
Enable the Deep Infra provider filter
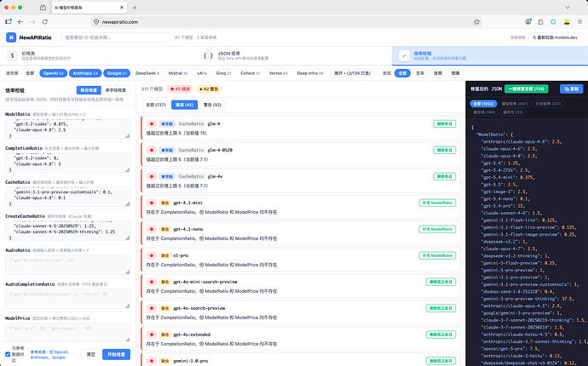click(309, 73)
